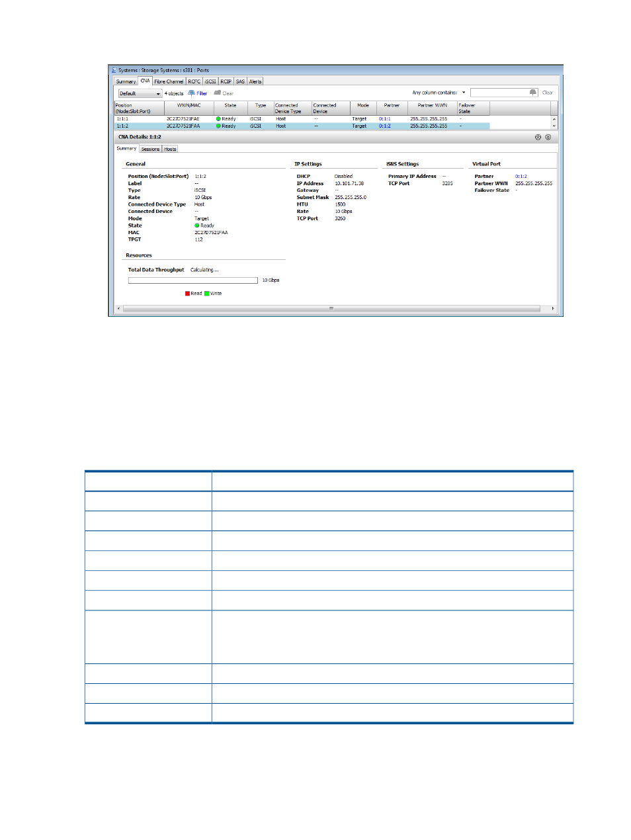Click TPGT value 112
Image resolution: width=631 pixels, height=840 pixels.
click(198, 239)
